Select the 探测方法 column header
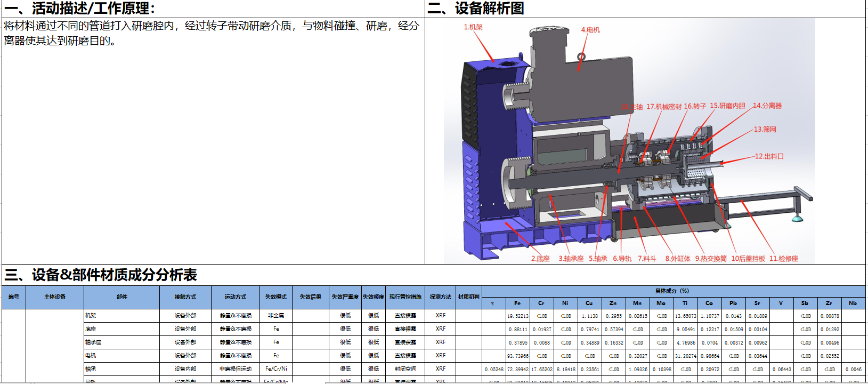 [x=441, y=297]
